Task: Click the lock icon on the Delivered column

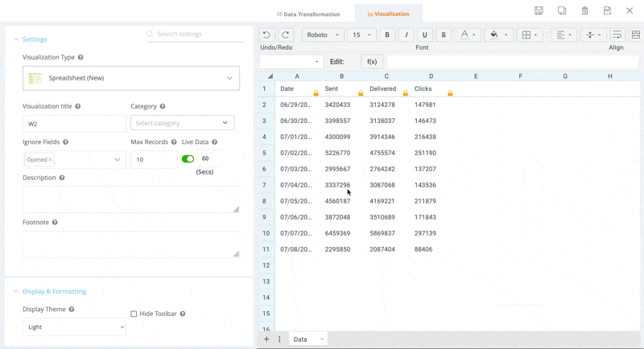Action: pyautogui.click(x=406, y=93)
